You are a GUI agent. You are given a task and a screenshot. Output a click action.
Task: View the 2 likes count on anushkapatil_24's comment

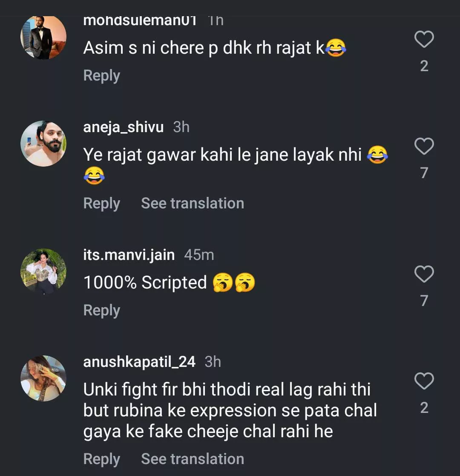click(424, 408)
